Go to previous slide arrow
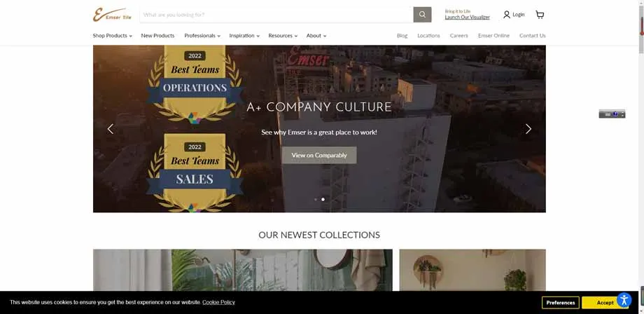The width and height of the screenshot is (644, 314). (x=110, y=129)
